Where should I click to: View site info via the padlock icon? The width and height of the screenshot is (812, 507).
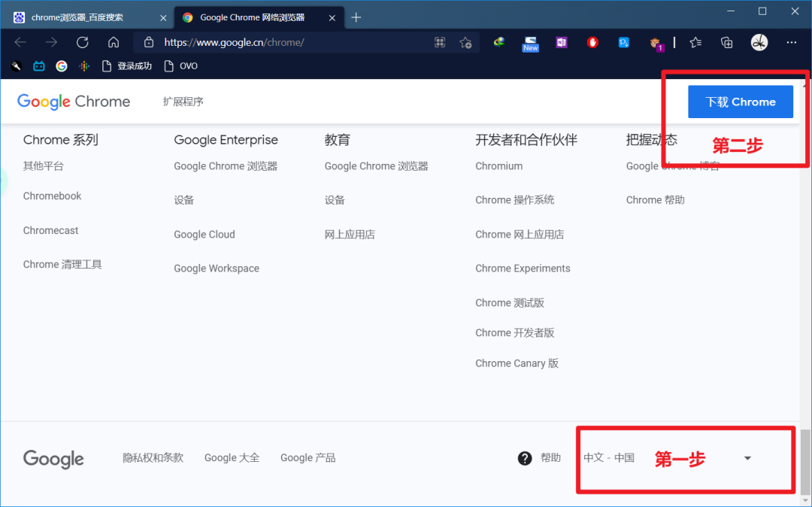pyautogui.click(x=149, y=42)
